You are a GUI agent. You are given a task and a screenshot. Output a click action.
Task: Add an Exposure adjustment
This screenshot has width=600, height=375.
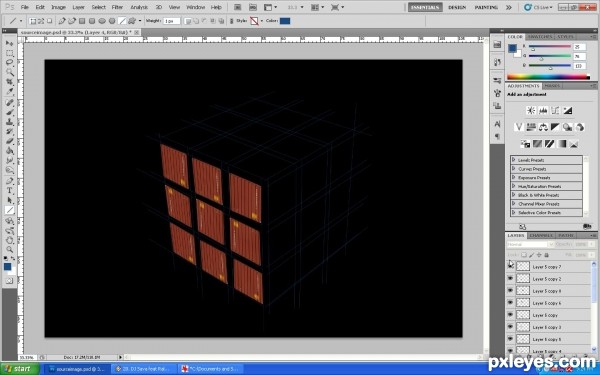[567, 111]
